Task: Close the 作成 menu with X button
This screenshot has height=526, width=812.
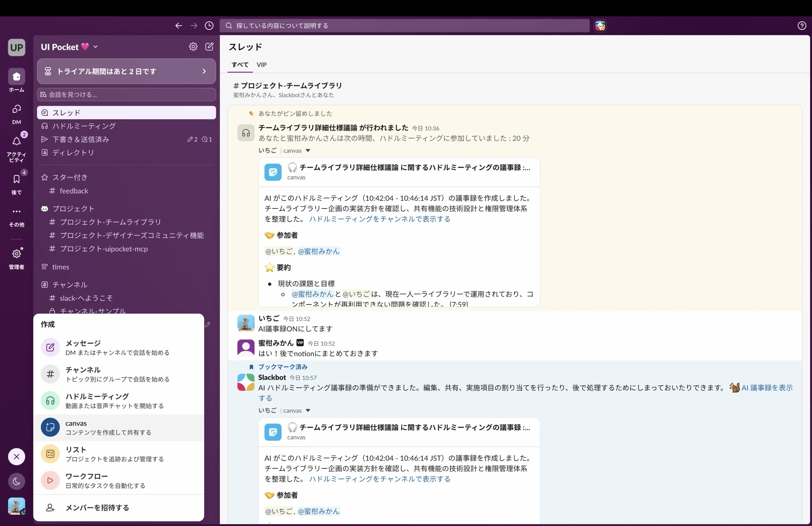Action: pyautogui.click(x=16, y=457)
